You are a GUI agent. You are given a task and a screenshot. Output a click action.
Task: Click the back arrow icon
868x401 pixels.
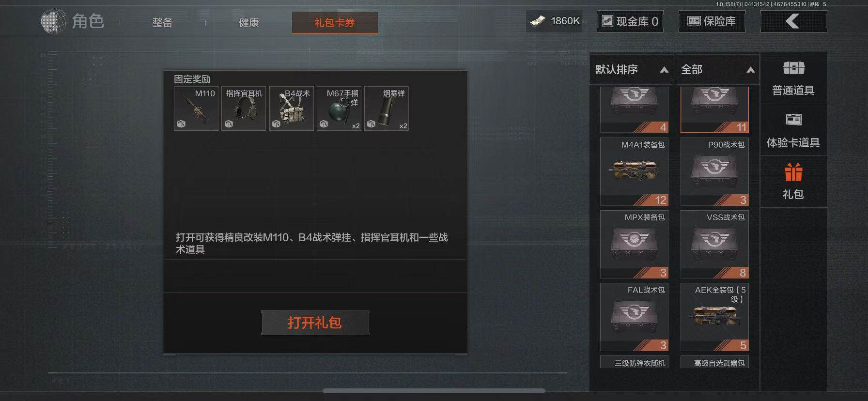point(793,21)
